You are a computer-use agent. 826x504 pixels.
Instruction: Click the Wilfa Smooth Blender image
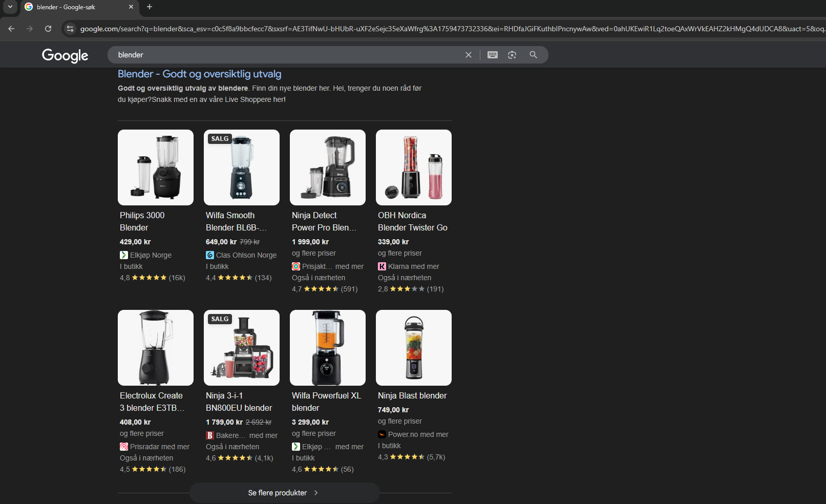coord(242,167)
